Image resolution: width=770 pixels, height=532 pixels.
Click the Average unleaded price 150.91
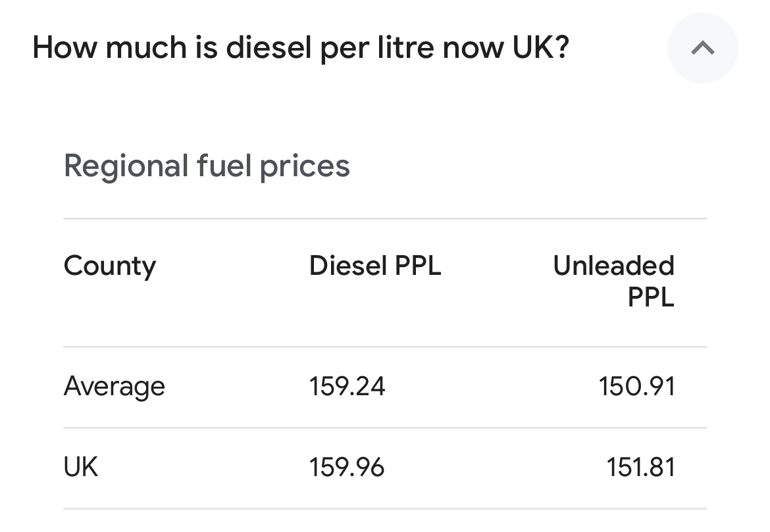[636, 386]
